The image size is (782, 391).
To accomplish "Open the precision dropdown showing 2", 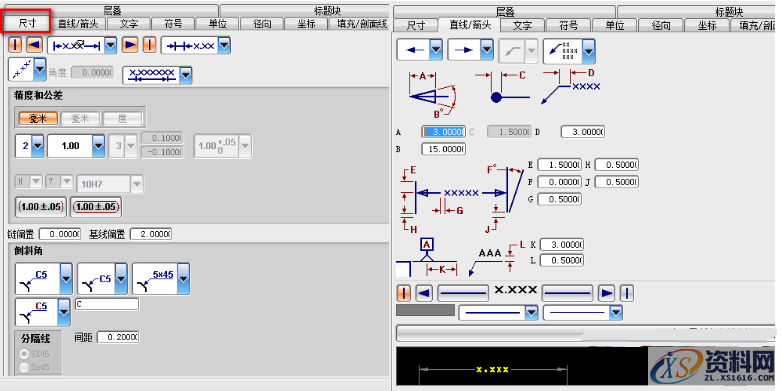I will pos(30,146).
